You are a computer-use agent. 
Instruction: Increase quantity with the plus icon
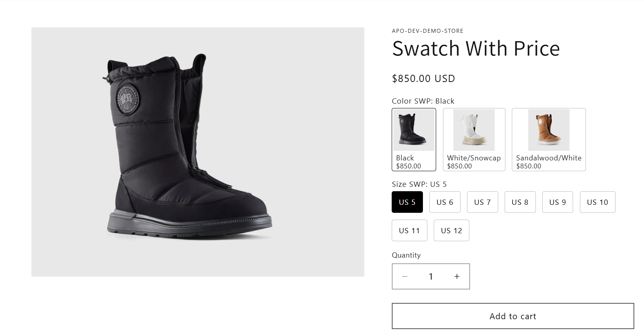(457, 276)
